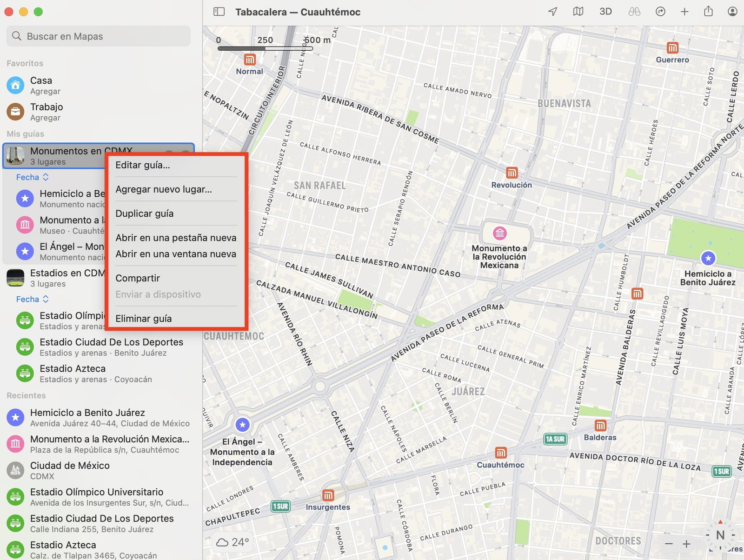
Task: Click the Trabajo Agregar link
Action: (x=45, y=118)
